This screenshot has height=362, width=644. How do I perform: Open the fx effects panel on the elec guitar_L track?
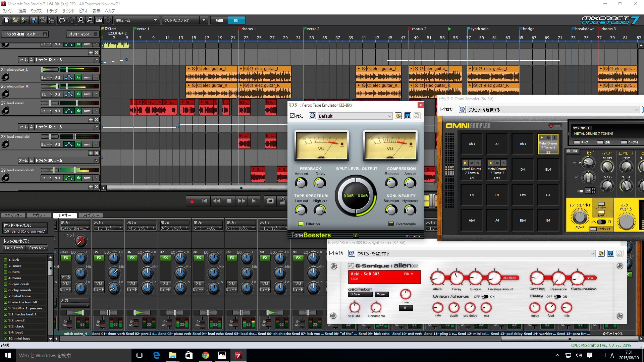coord(78,77)
